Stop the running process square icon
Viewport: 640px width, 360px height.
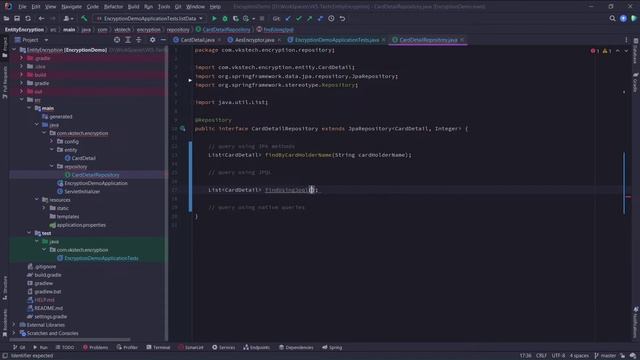coord(262,18)
